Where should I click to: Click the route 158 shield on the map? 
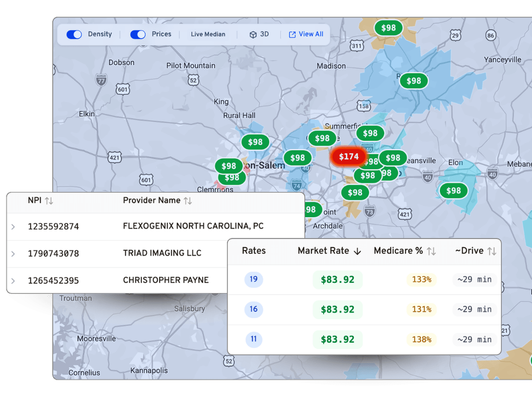[364, 106]
